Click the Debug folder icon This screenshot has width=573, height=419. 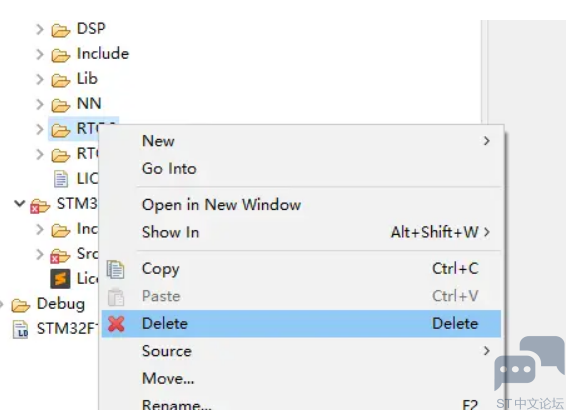(20, 305)
